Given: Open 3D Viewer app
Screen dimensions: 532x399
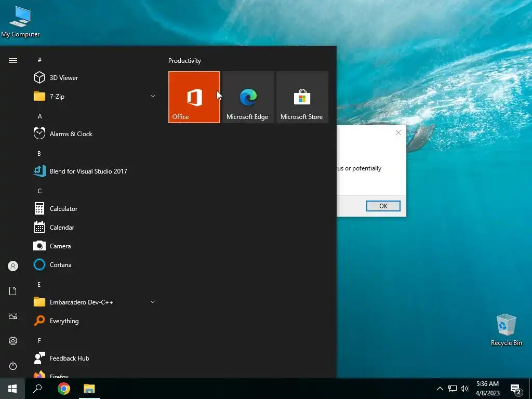Looking at the screenshot, I should (95, 78).
